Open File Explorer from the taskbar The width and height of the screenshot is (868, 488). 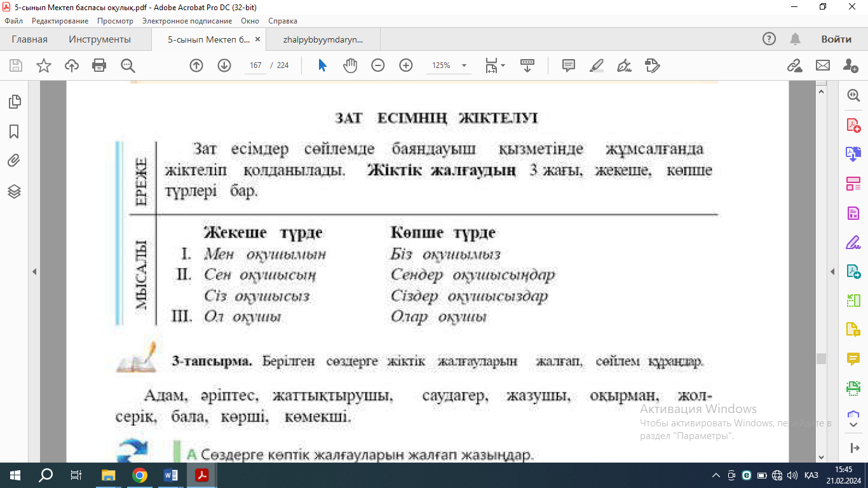[x=109, y=475]
